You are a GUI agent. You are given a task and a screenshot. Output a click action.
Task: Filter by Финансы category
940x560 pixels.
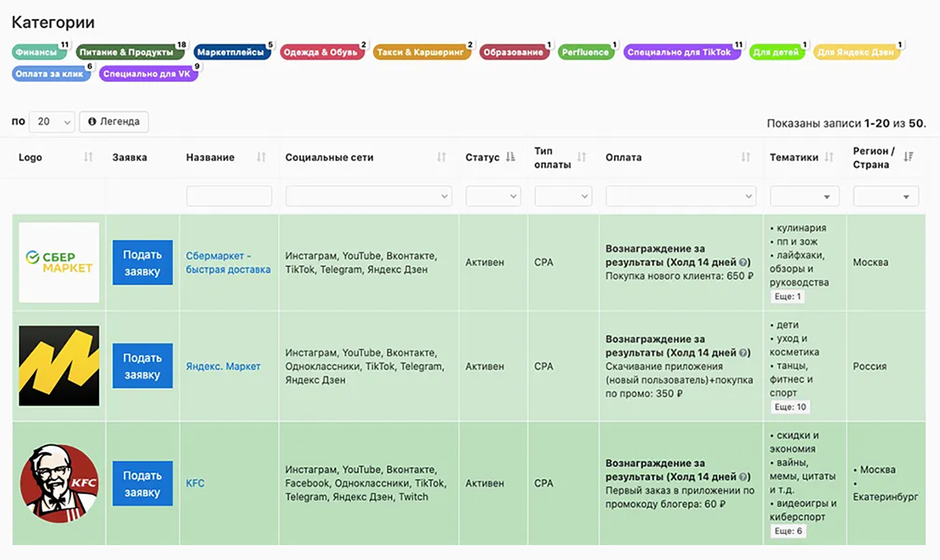(x=38, y=52)
